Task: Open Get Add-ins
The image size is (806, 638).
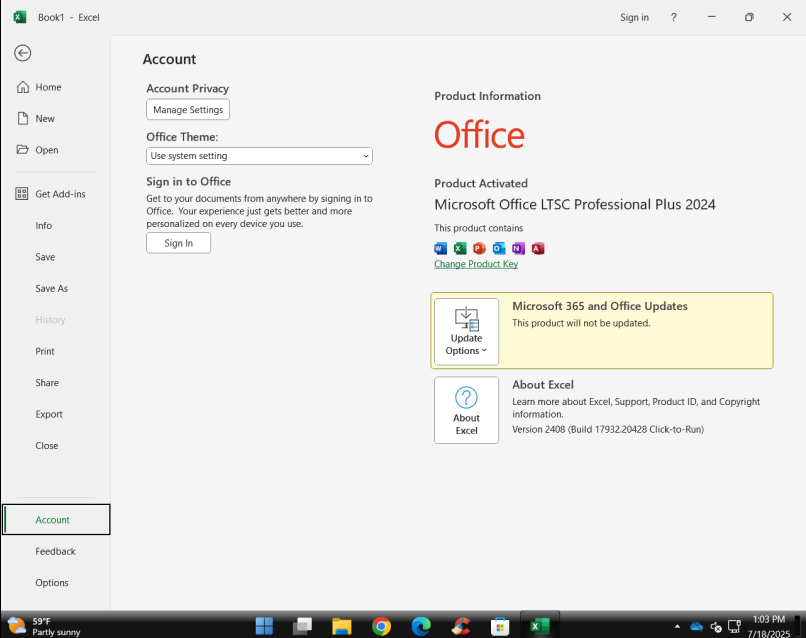Action: pos(60,194)
